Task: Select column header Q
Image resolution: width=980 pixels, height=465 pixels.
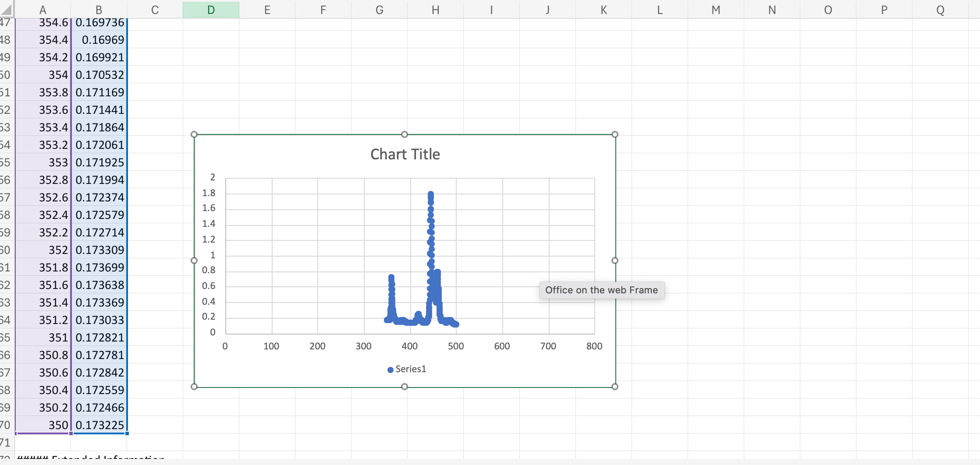Action: (939, 10)
